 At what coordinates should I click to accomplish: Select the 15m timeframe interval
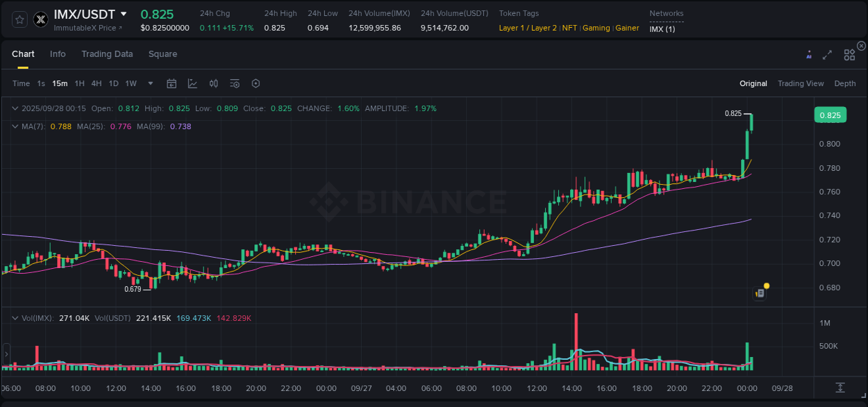pos(60,83)
